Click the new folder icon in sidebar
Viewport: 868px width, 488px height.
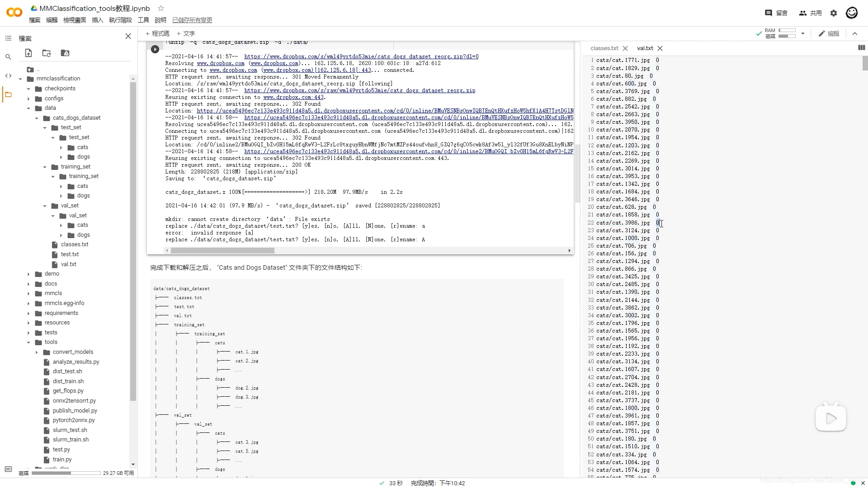[x=47, y=53]
